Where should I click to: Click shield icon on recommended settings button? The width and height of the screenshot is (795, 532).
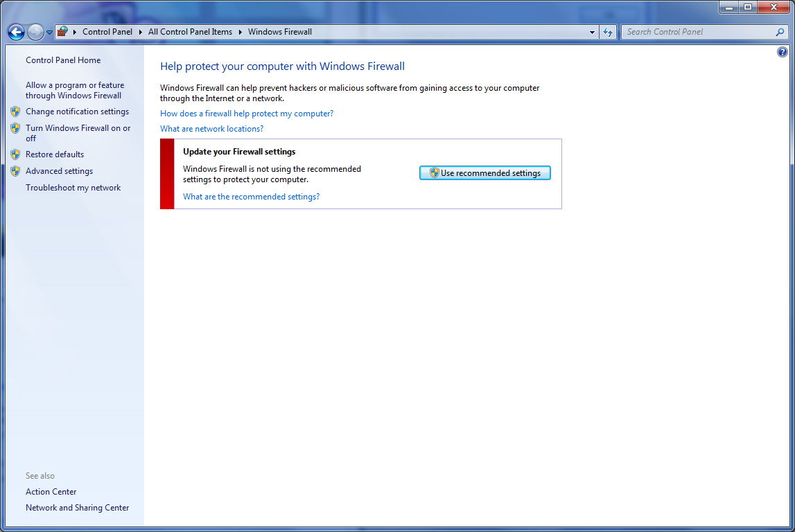pos(434,172)
